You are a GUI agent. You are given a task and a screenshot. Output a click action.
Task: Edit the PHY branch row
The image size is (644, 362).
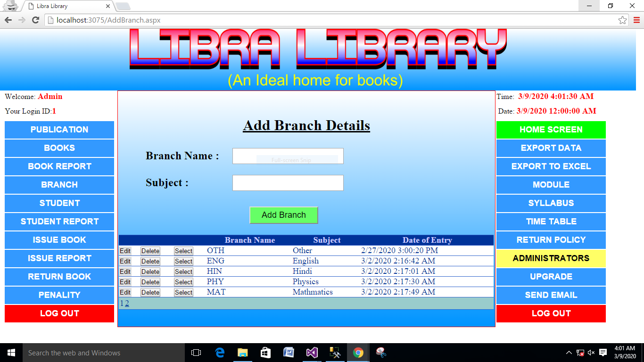[x=125, y=282]
